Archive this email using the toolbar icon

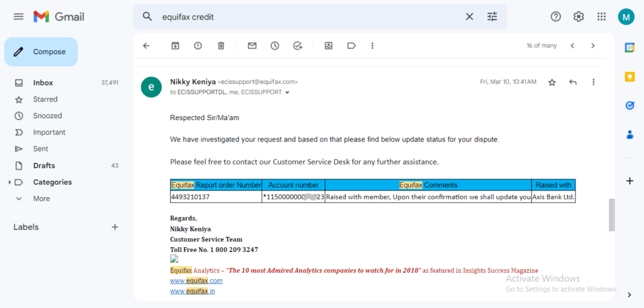point(175,46)
